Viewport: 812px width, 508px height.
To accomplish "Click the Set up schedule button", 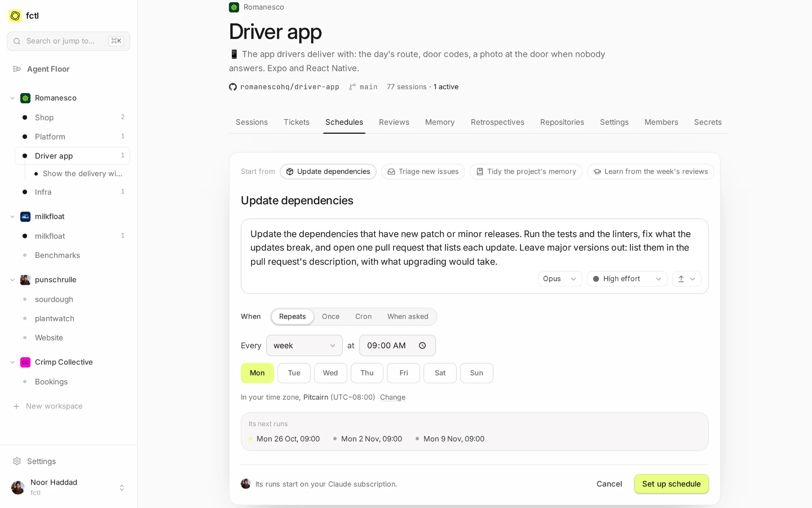I will (x=671, y=484).
